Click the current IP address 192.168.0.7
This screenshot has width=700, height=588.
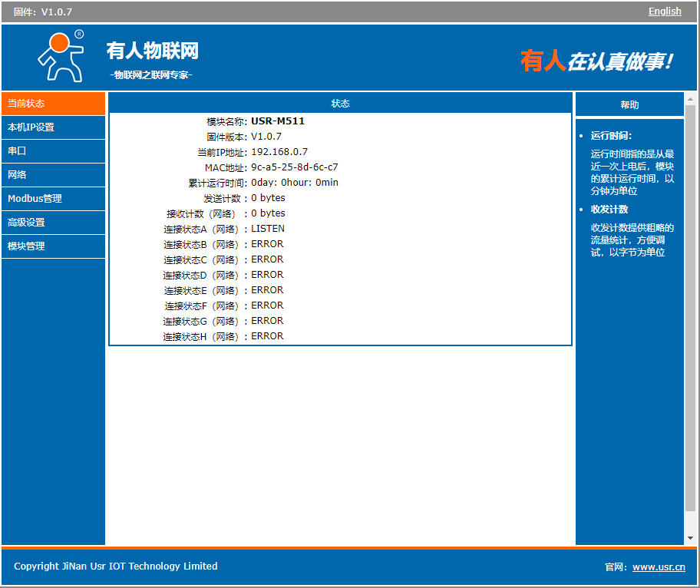tap(279, 152)
